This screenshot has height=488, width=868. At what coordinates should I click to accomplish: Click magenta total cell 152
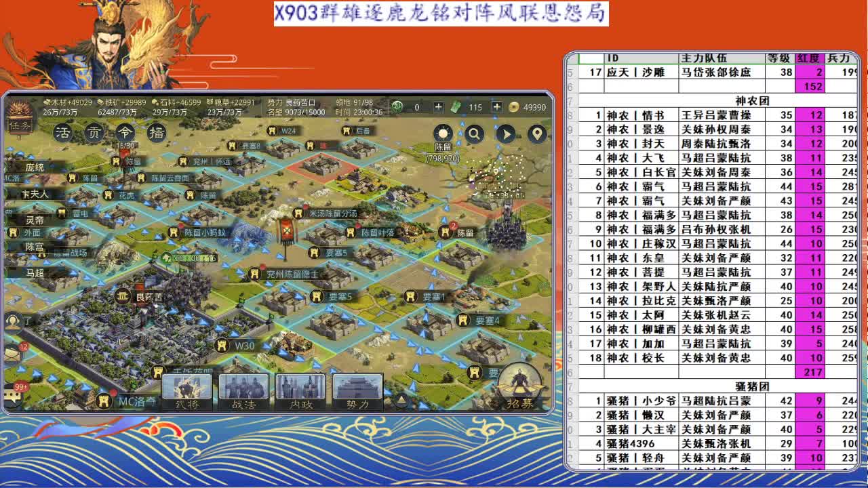(810, 87)
